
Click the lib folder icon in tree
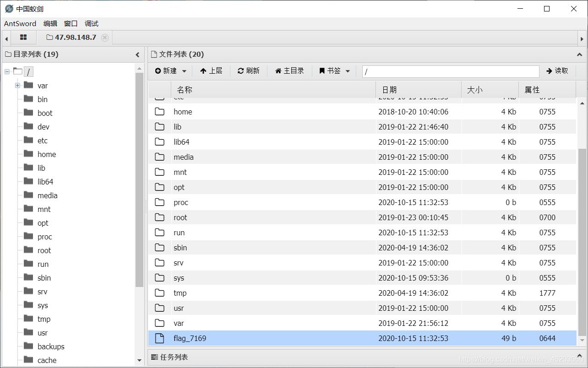28,168
